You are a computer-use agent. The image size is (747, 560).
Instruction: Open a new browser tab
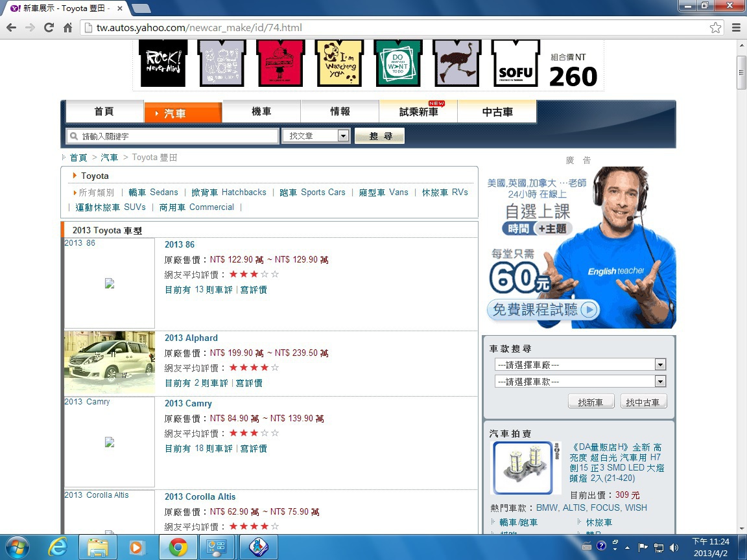(x=141, y=8)
